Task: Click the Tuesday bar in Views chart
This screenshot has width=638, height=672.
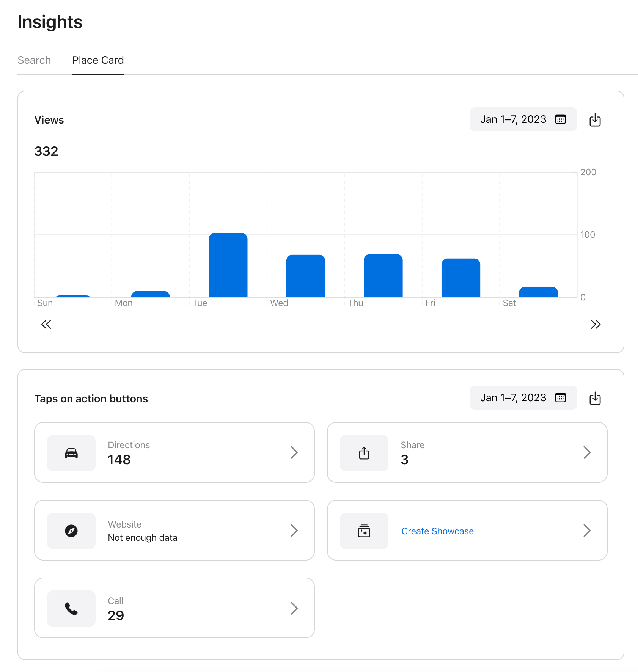Action: [x=228, y=265]
